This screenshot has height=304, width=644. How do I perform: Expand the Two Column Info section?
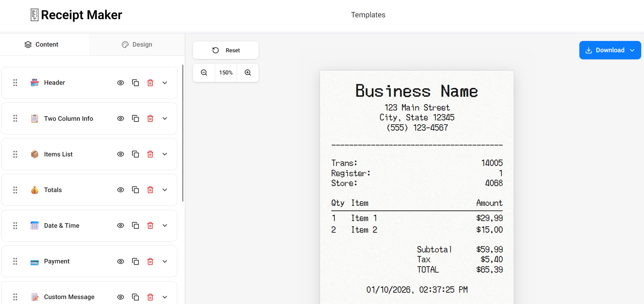click(x=165, y=119)
